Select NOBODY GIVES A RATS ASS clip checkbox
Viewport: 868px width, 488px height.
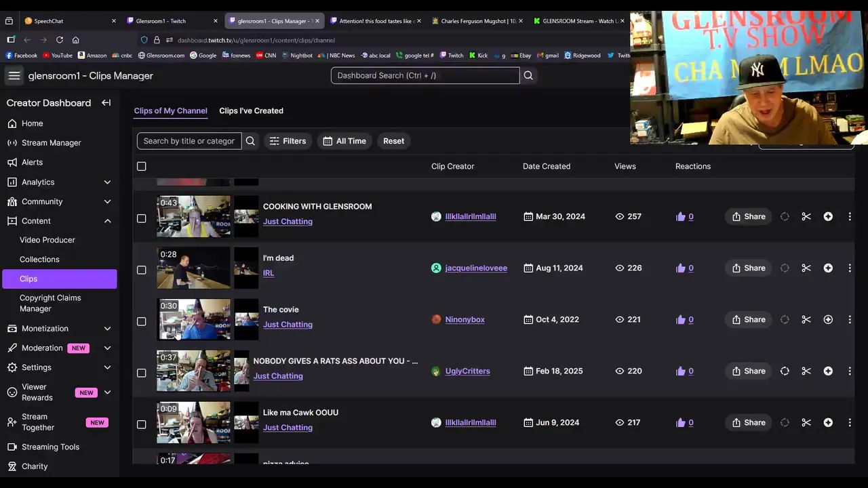coord(141,373)
